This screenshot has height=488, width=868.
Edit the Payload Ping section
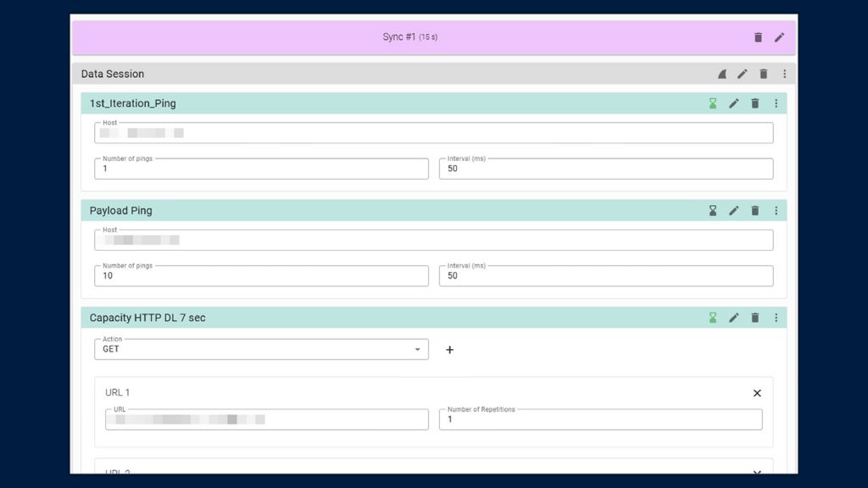734,210
